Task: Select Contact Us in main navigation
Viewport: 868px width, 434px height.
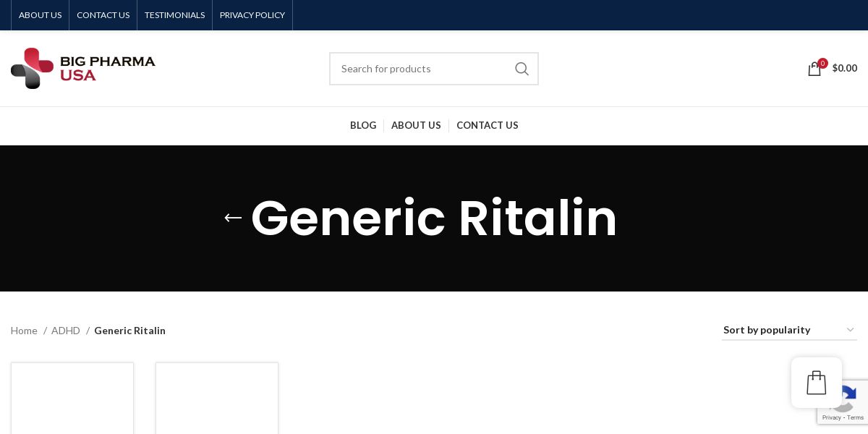Action: [488, 125]
